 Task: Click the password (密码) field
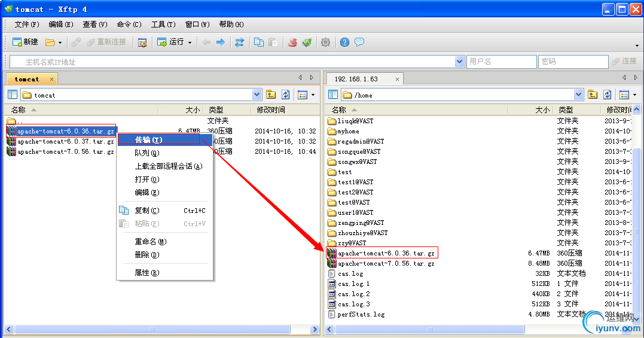tap(573, 62)
